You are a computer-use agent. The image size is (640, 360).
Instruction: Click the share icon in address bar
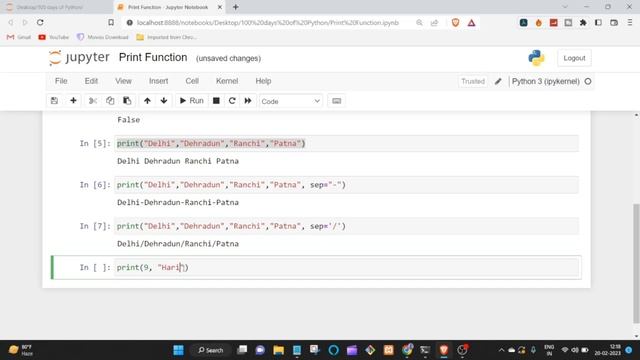click(434, 23)
